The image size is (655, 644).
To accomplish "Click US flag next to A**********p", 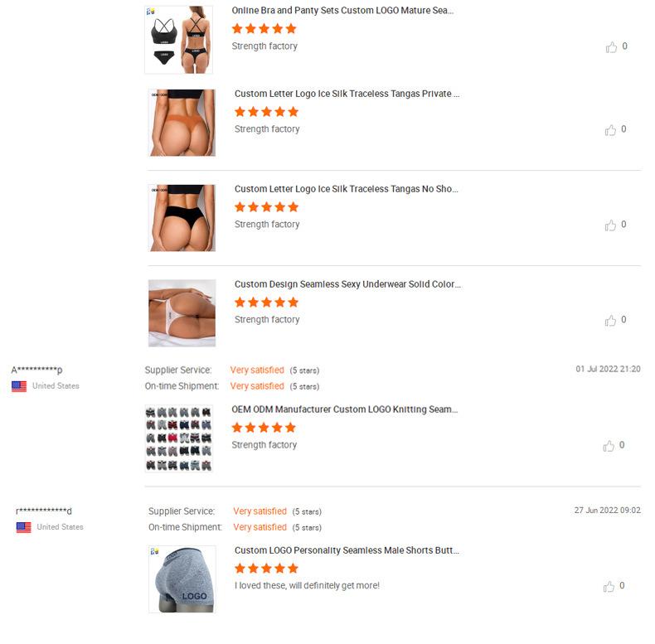I will pyautogui.click(x=19, y=386).
